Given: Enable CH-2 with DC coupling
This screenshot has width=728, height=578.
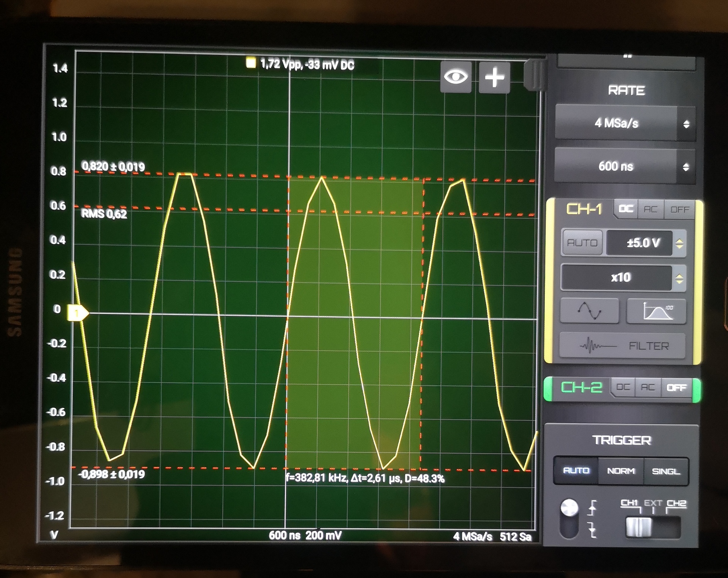Looking at the screenshot, I should coord(623,387).
